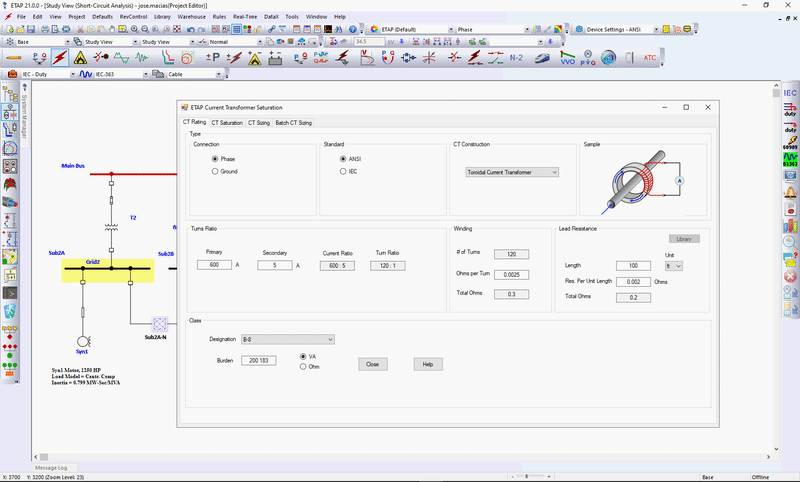Click the ATC toolbar icon
800x482 pixels.
[x=650, y=58]
